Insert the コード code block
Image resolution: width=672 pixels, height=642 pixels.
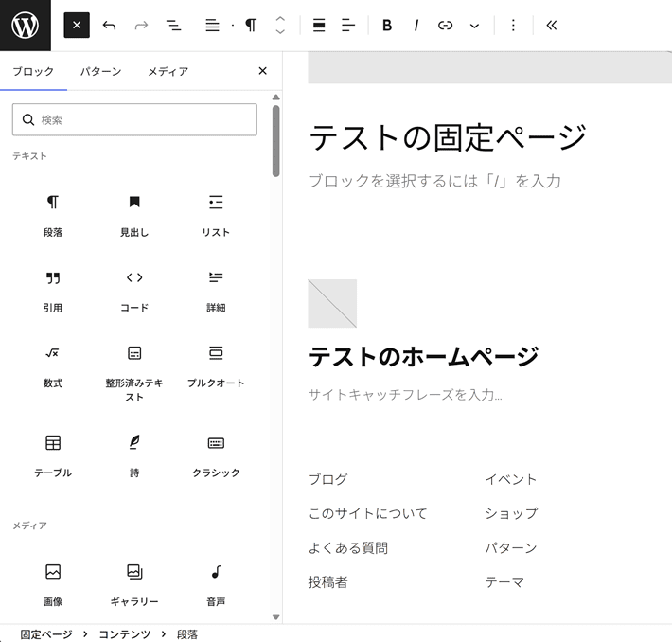pos(134,292)
